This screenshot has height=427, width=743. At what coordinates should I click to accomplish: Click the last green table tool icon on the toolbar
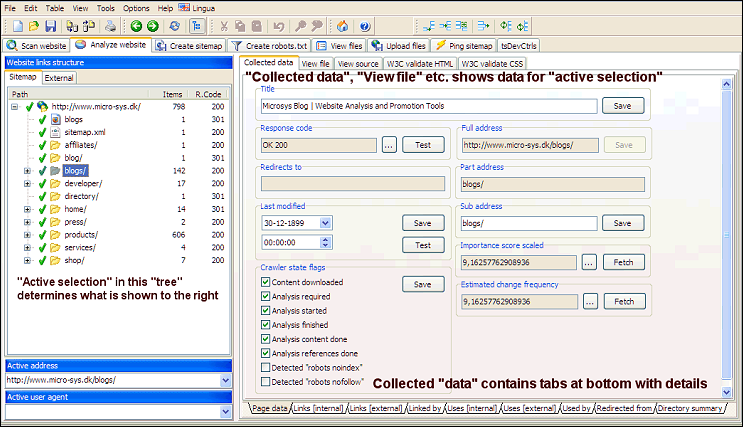pyautogui.click(x=522, y=26)
